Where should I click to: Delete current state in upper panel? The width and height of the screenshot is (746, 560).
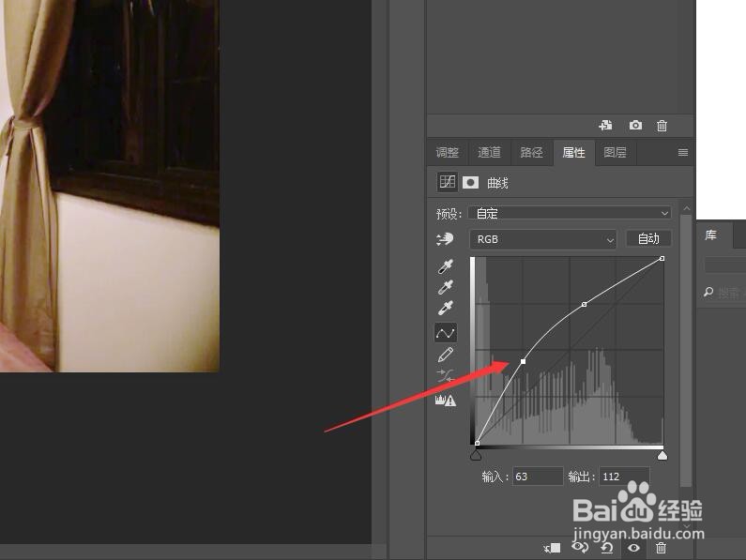tap(662, 126)
